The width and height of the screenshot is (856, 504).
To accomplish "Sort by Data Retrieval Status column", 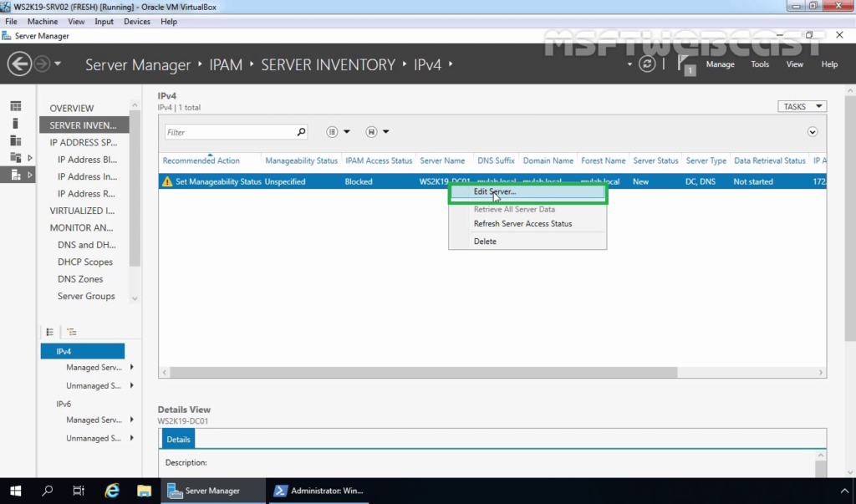I will (x=769, y=160).
